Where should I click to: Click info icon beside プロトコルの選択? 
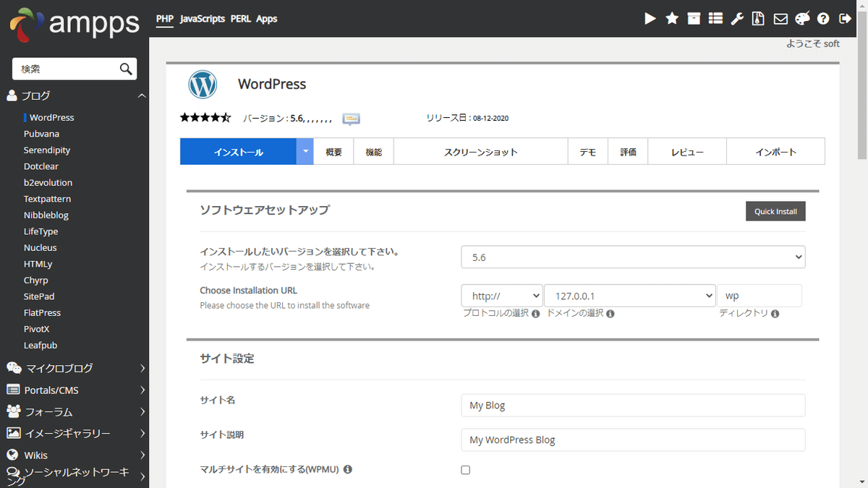pyautogui.click(x=536, y=314)
